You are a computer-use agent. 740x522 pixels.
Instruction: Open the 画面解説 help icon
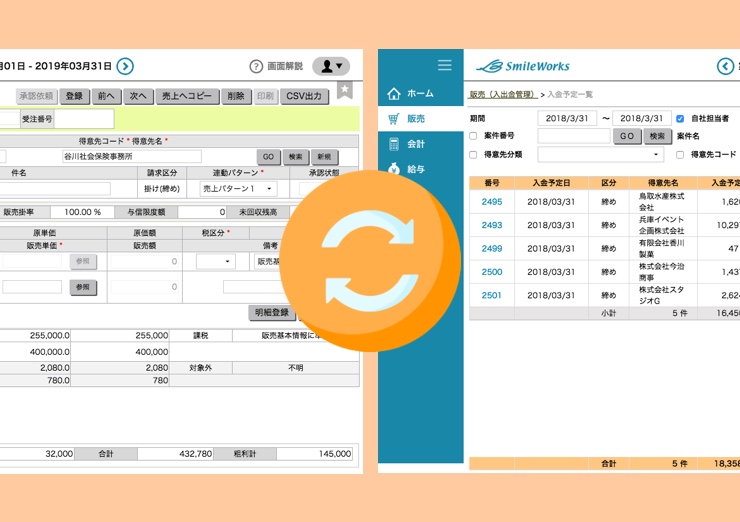256,67
